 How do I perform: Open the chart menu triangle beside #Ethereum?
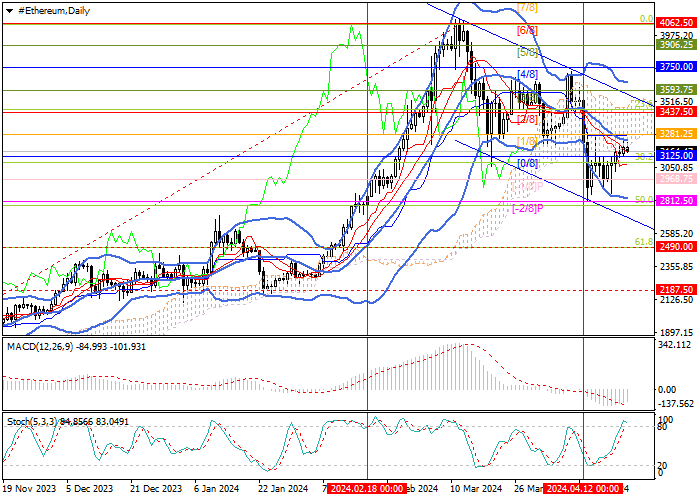pyautogui.click(x=9, y=11)
